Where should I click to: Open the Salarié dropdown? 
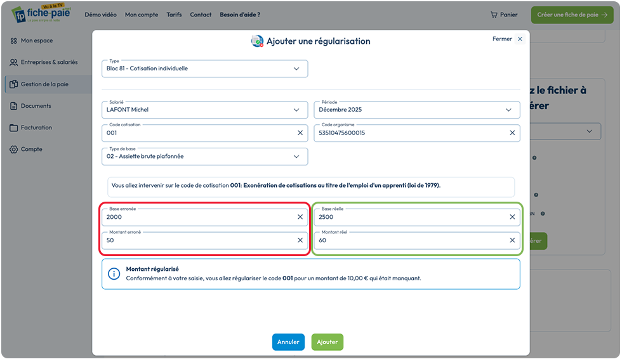tap(204, 110)
